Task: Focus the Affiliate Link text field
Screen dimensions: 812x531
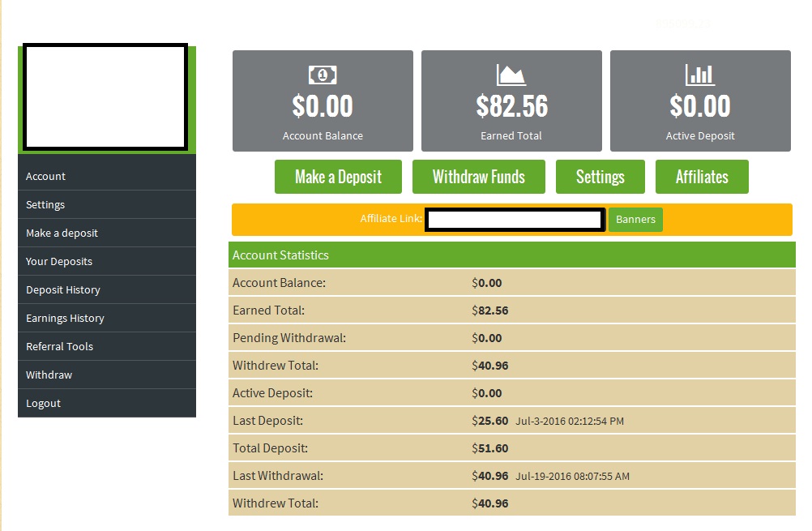Action: click(x=515, y=220)
